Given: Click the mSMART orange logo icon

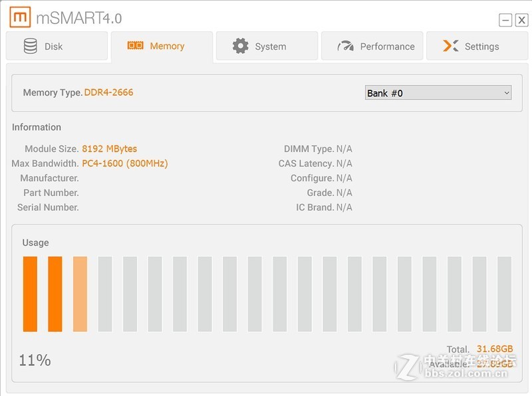Looking at the screenshot, I should point(20,18).
